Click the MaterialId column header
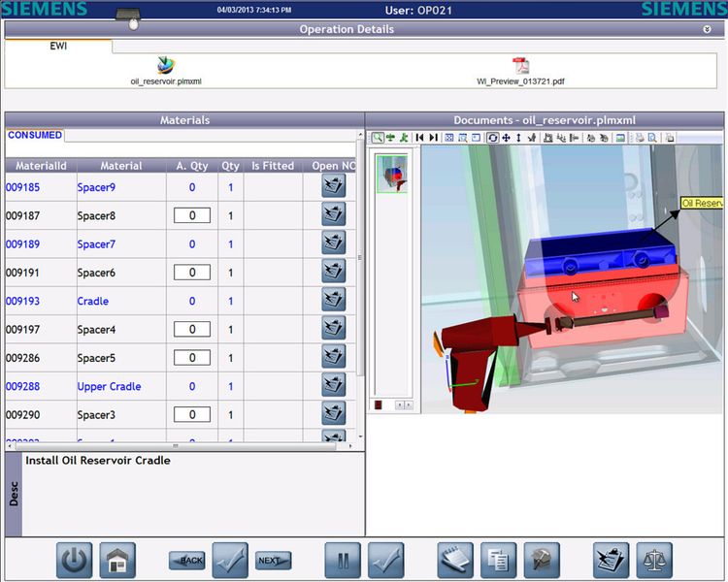Viewport: 728px width, 582px height. [x=41, y=166]
